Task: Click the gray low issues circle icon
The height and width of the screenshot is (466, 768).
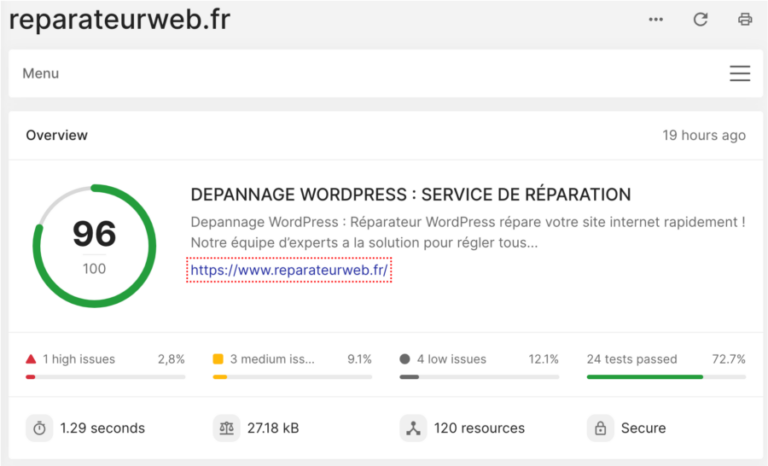Action: (405, 359)
